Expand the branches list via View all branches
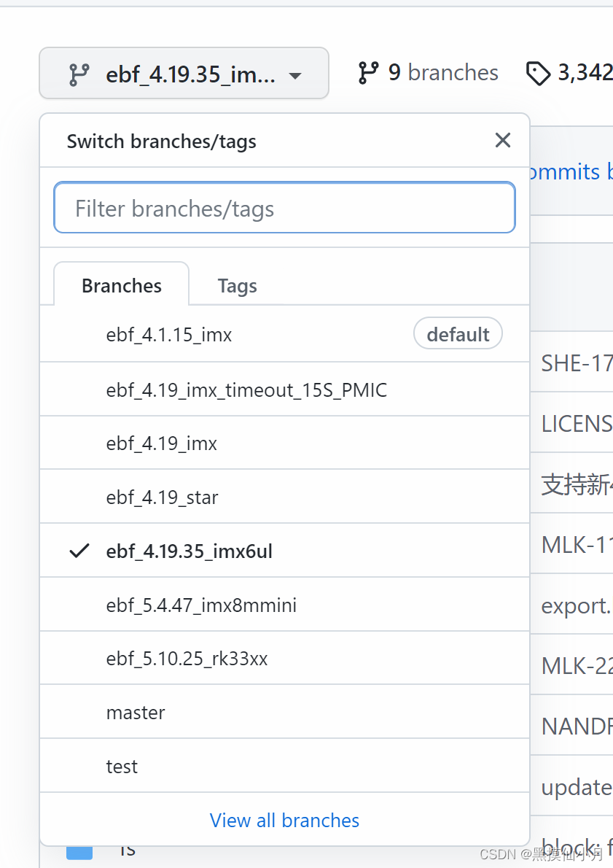 (284, 820)
